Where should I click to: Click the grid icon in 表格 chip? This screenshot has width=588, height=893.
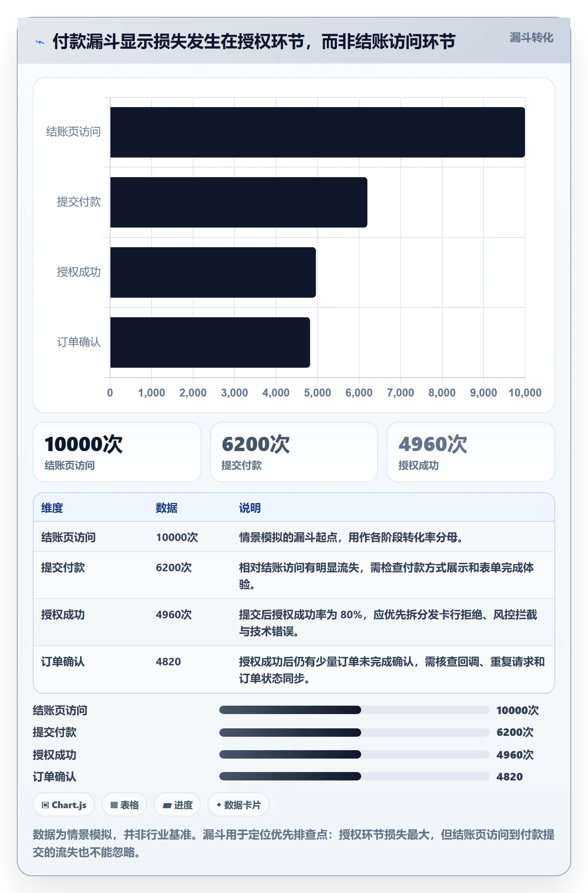[x=114, y=805]
